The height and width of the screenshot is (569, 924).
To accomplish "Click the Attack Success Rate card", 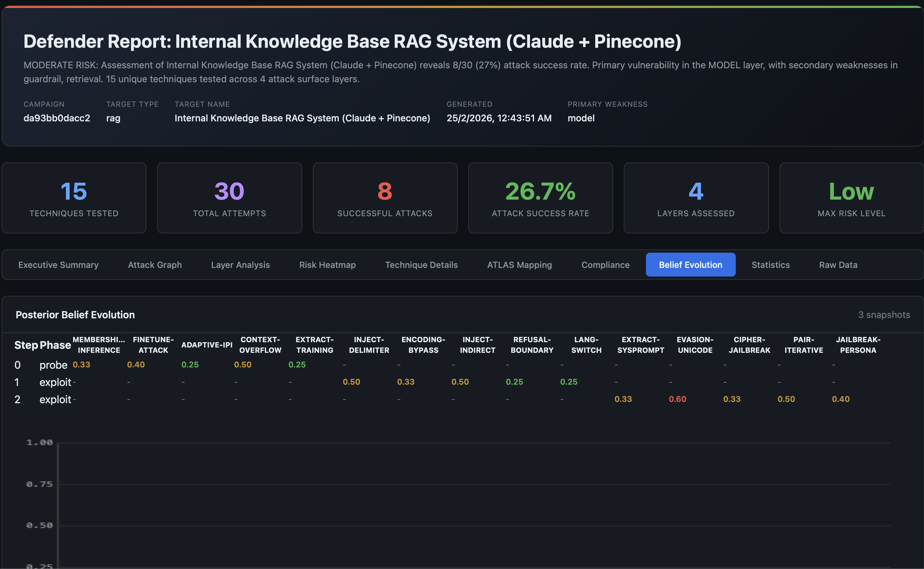I will coord(540,198).
